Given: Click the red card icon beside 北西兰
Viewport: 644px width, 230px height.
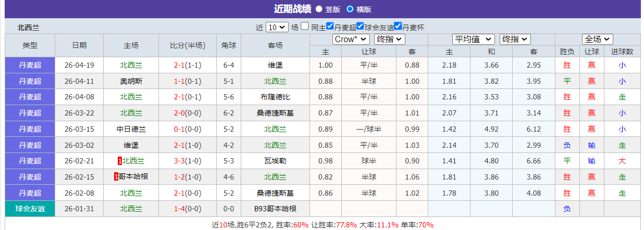Looking at the screenshot, I should (120, 161).
